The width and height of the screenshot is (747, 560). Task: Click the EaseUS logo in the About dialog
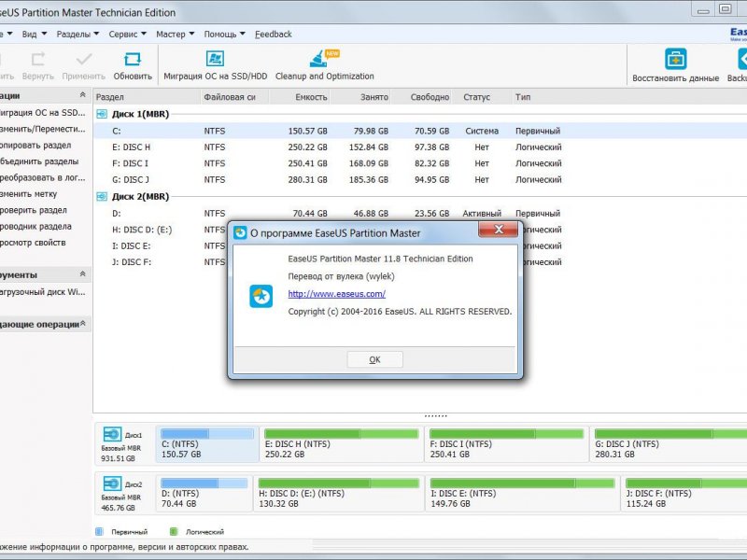[261, 296]
